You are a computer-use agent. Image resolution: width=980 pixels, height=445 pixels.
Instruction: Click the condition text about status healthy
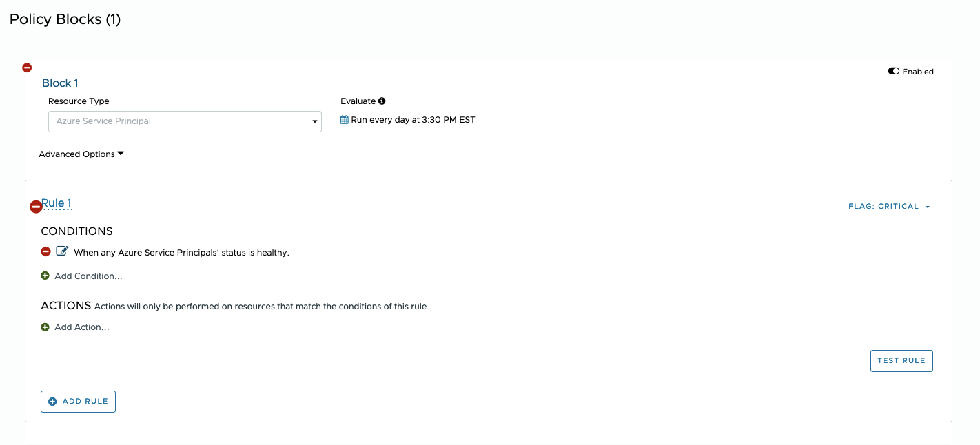pyautogui.click(x=181, y=253)
